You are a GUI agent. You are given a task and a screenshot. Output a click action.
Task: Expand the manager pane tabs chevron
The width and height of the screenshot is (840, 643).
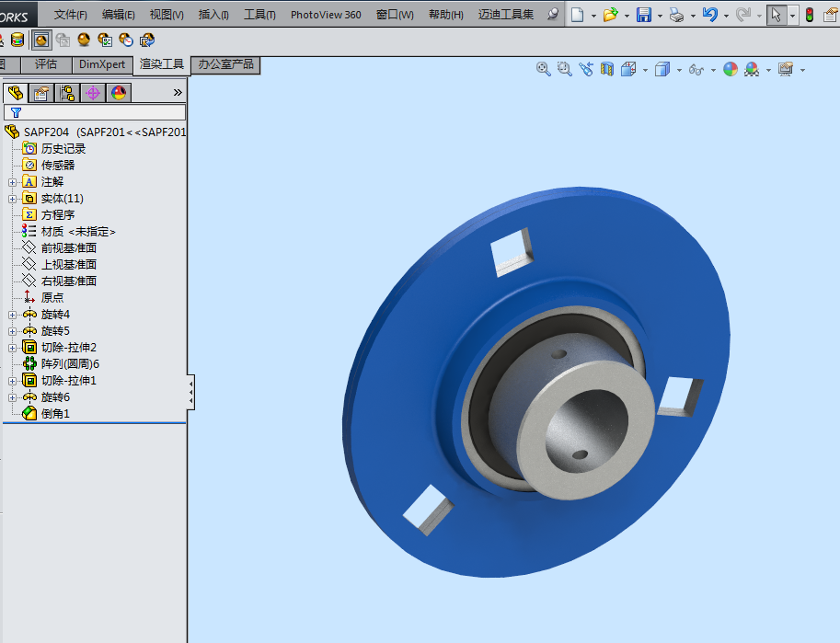(178, 93)
